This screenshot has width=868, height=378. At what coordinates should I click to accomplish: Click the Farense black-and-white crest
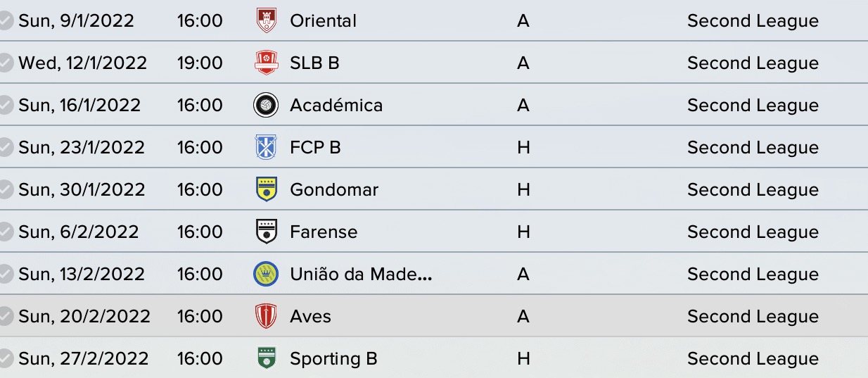pos(266,232)
